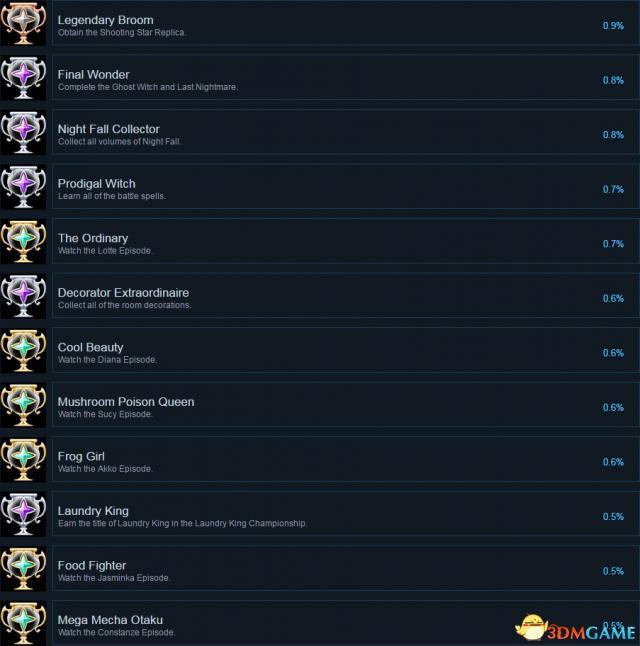The width and height of the screenshot is (640, 646).
Task: Click the Legendary Broom 0.9% percentage
Action: [x=613, y=26]
